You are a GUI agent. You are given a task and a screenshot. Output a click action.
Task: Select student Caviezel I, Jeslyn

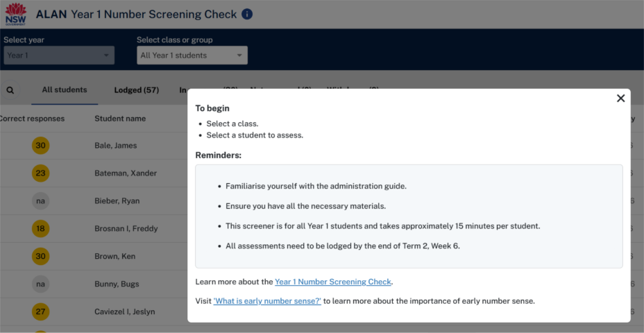point(125,311)
